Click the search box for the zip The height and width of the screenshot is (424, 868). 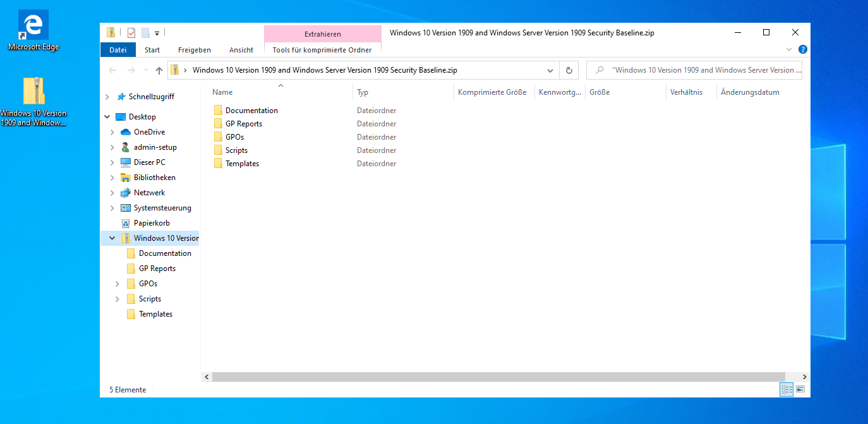pyautogui.click(x=694, y=70)
